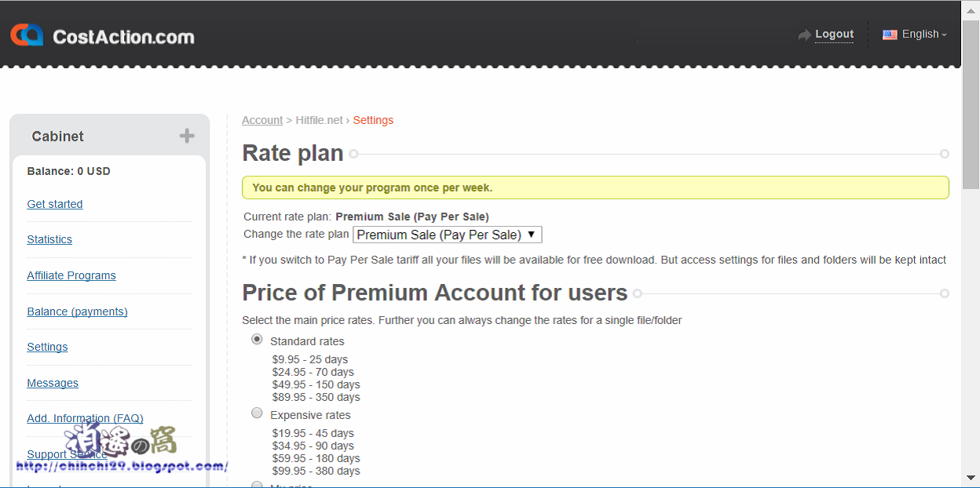Open the Get started link
Viewport: 980px width, 488px height.
[x=55, y=204]
